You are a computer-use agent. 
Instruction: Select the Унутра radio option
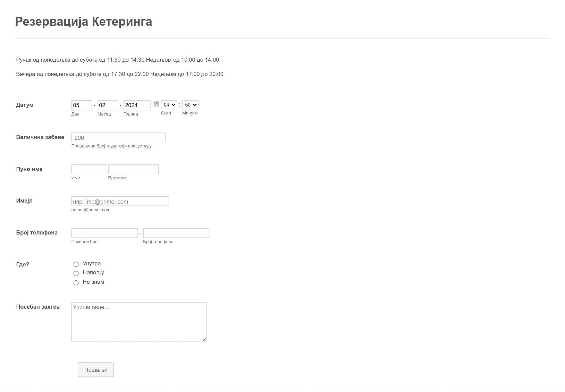point(76,264)
